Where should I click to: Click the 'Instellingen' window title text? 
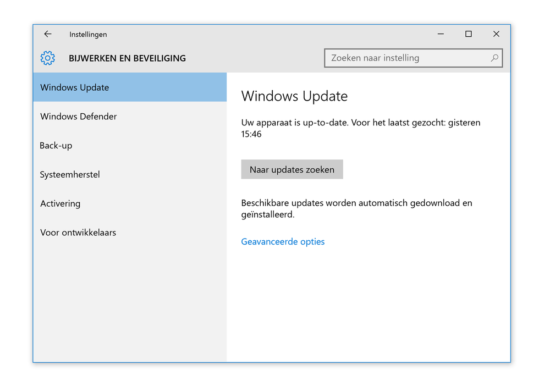tap(88, 34)
